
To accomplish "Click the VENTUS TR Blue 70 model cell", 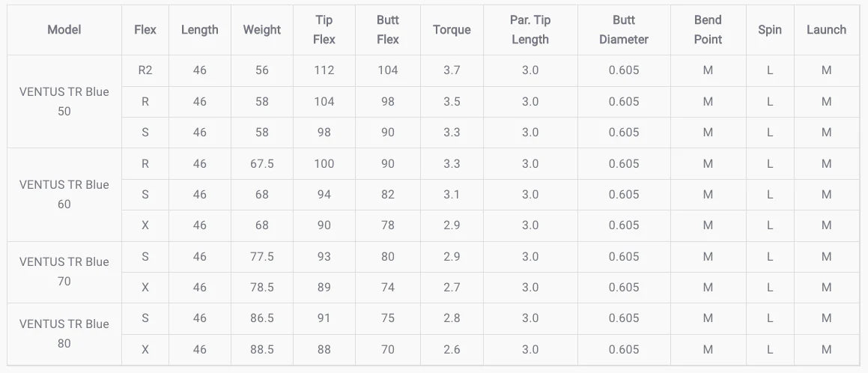I will 64,271.
